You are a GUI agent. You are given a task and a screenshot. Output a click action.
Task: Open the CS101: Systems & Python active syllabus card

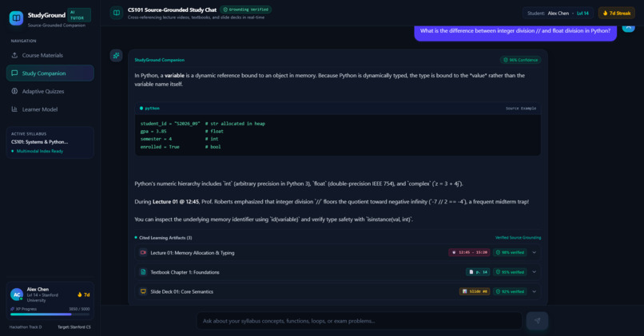point(50,142)
